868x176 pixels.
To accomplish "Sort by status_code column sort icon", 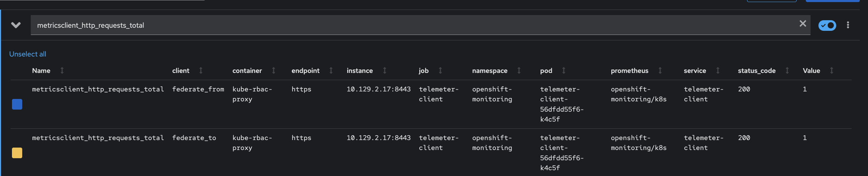I will point(787,71).
